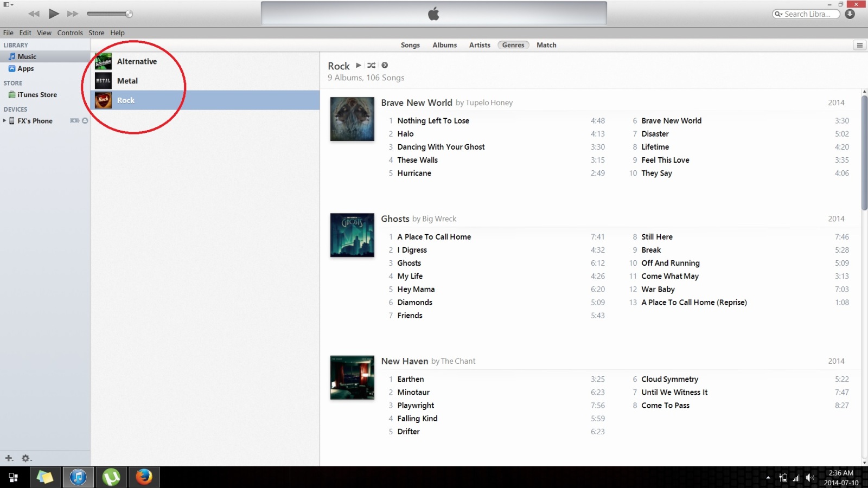Open the gear settings menu at the bottom left
Image resolution: width=868 pixels, height=488 pixels.
(x=26, y=458)
